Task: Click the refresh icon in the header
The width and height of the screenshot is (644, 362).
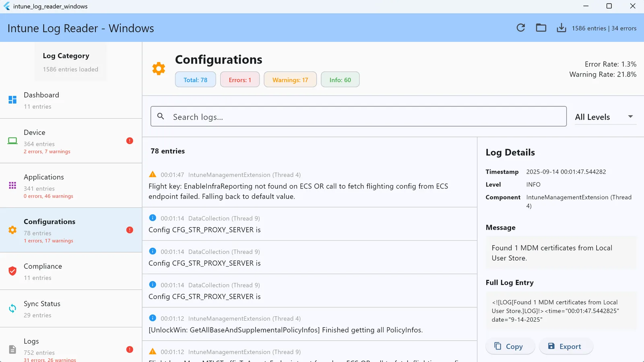Action: 521,28
